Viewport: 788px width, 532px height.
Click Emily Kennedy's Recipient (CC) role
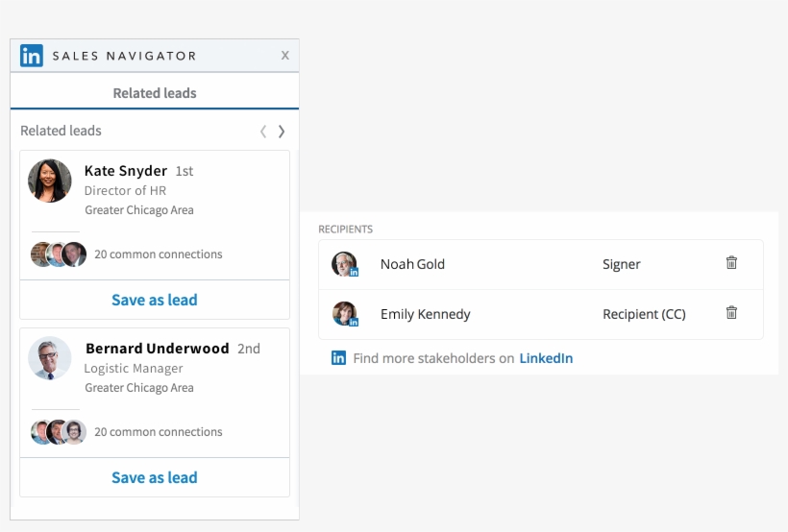pyautogui.click(x=644, y=314)
